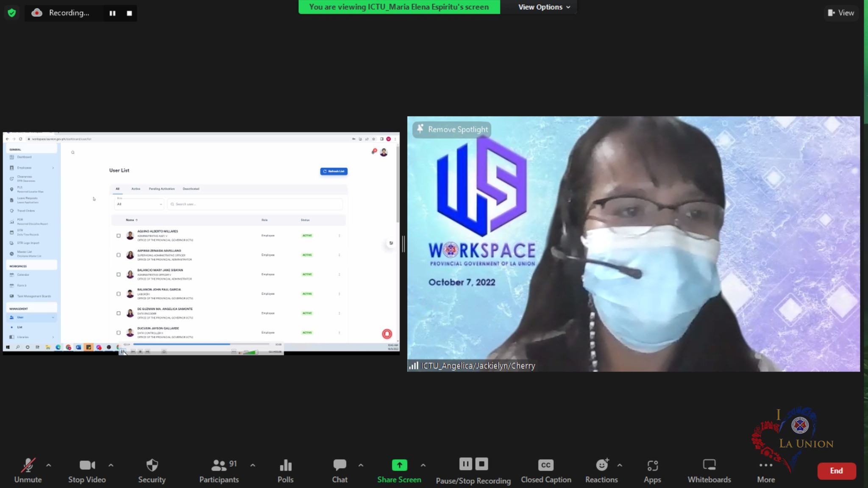Open row actions for Aquino Alberto Millares
This screenshot has width=868, height=488.
click(x=339, y=236)
